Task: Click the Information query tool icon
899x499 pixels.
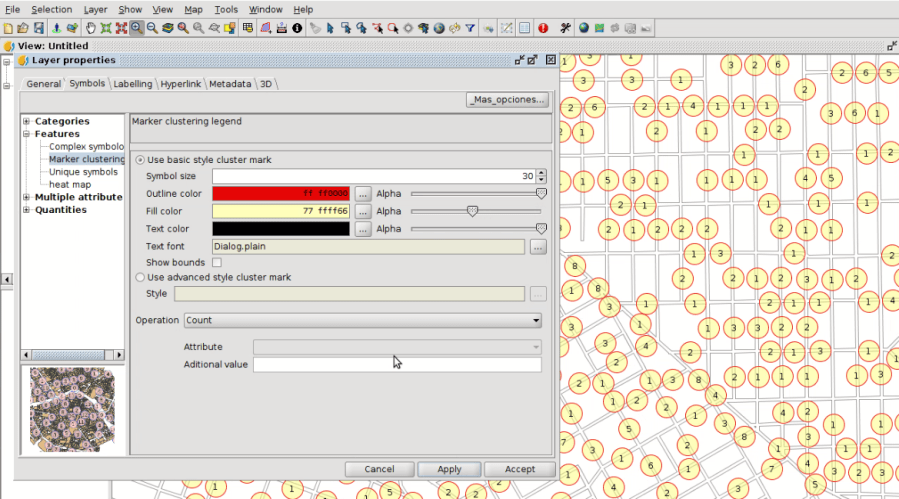Action: [297, 28]
